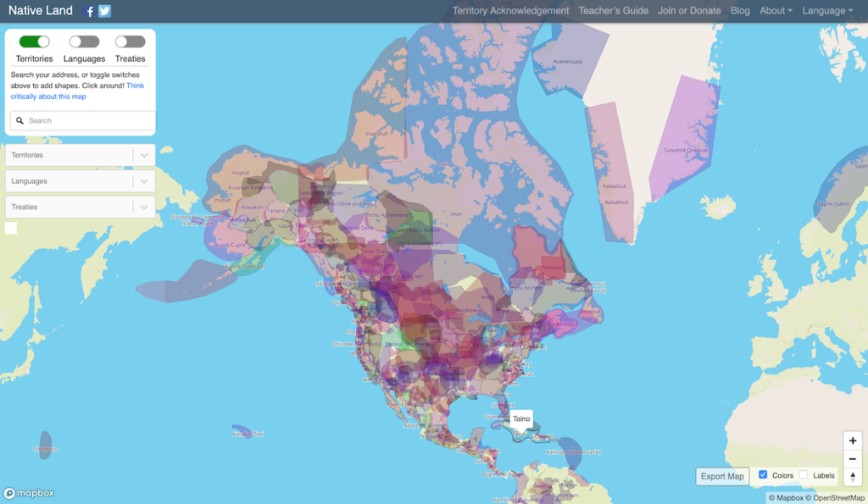
Task: Select the Naskapi territory label
Action: click(x=552, y=267)
